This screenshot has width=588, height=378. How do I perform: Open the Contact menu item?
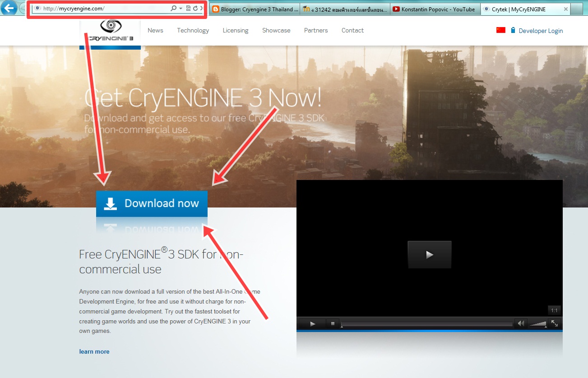point(352,30)
